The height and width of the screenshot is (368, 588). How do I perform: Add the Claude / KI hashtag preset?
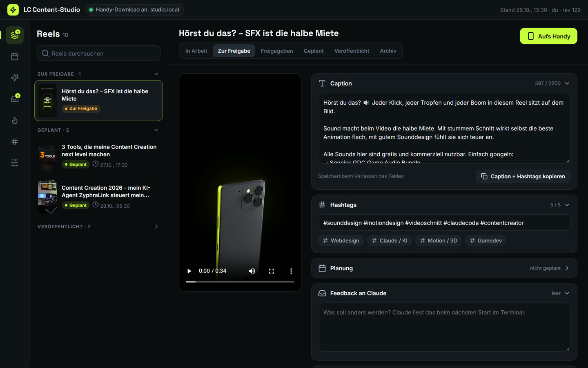point(390,240)
